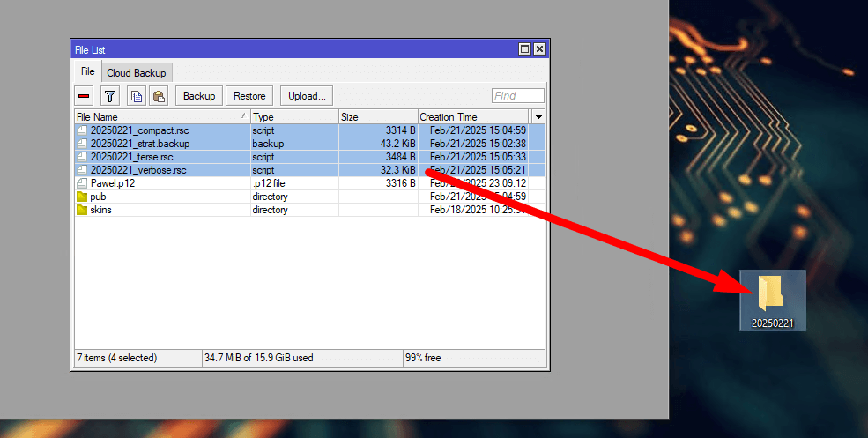Sort by Size column header
868x438 pixels.
click(x=378, y=117)
